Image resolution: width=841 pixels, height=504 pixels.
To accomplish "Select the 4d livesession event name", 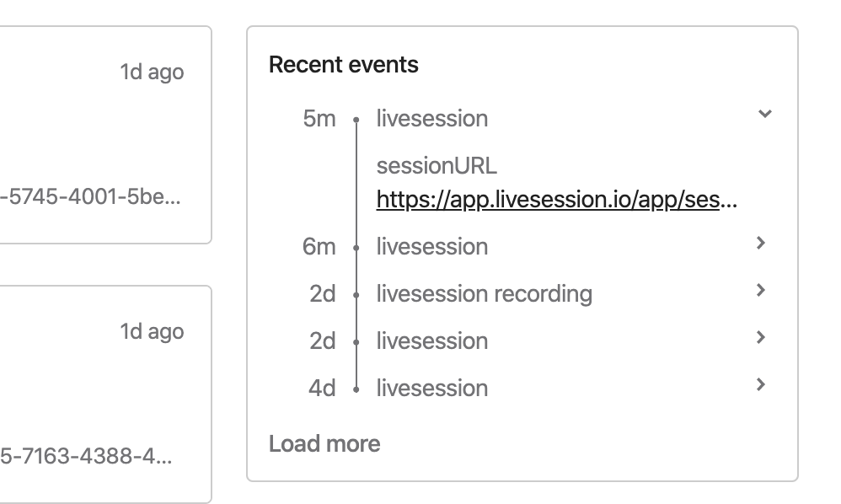I will coord(432,388).
